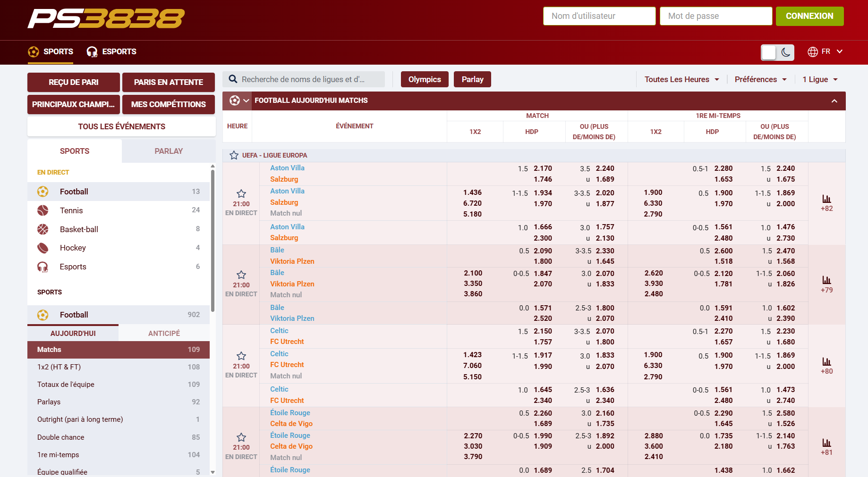
Task: Open the Préférences dropdown
Action: pyautogui.click(x=761, y=79)
